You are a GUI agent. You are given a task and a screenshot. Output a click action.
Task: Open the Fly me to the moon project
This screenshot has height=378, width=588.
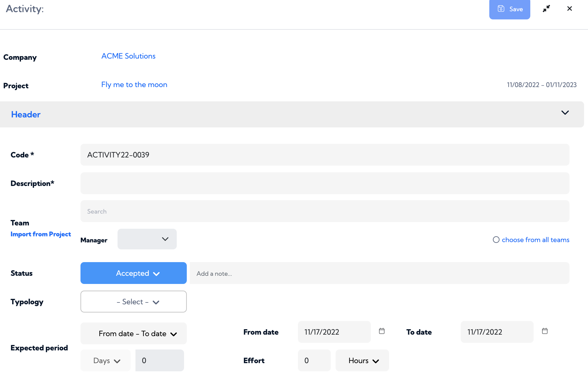click(x=134, y=85)
